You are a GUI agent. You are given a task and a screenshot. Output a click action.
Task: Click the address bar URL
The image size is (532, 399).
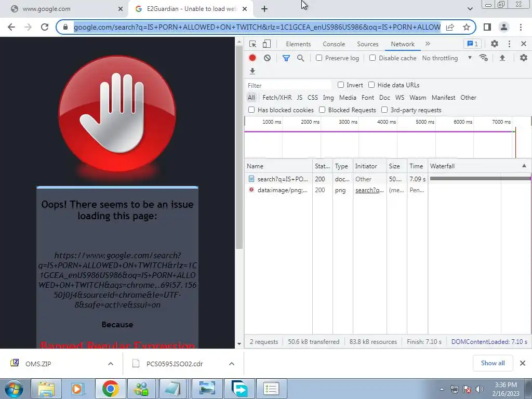pyautogui.click(x=257, y=27)
